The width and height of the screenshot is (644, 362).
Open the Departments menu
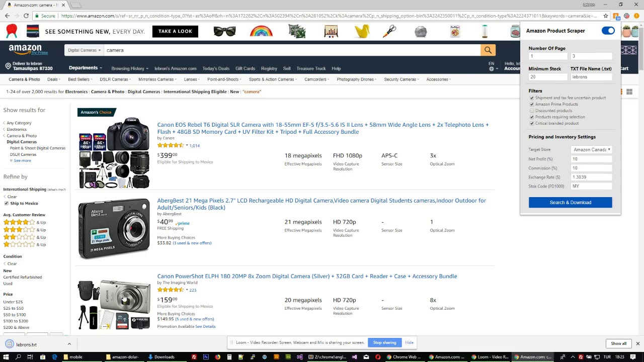coord(83,68)
